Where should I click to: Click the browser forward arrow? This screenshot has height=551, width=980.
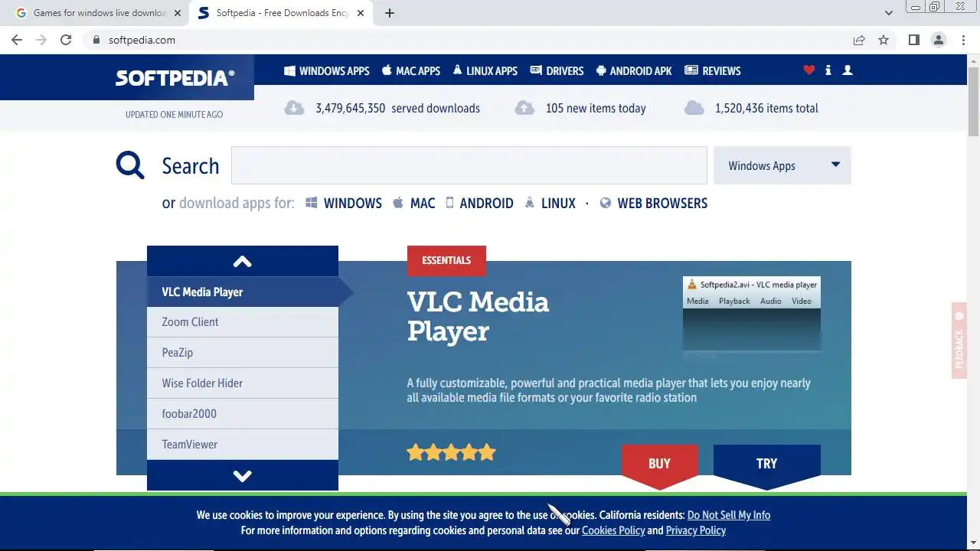click(x=41, y=40)
